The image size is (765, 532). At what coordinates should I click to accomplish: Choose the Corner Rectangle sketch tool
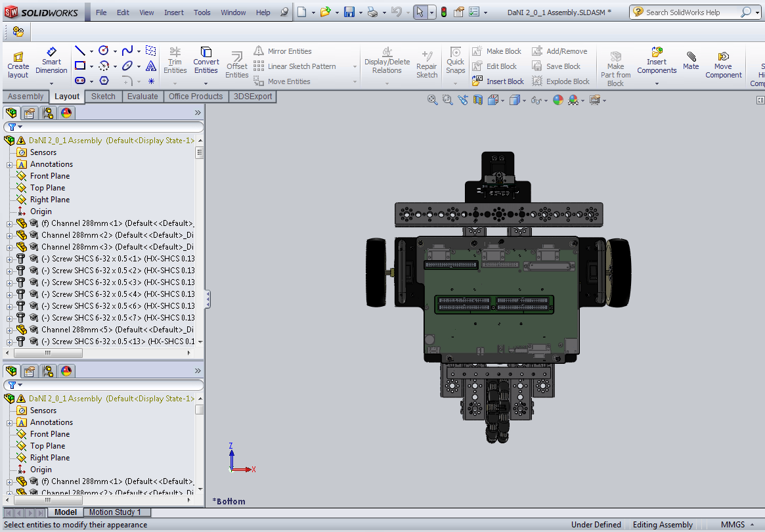[79, 66]
